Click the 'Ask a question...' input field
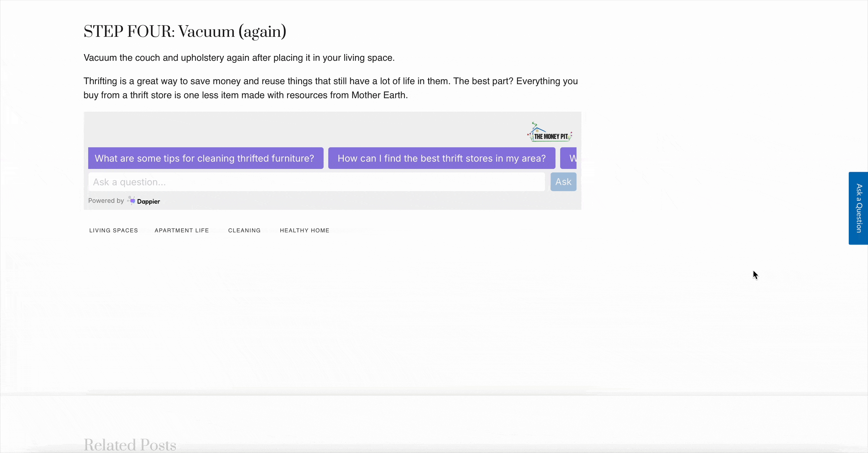Screen dimensions: 868x453 (316, 182)
